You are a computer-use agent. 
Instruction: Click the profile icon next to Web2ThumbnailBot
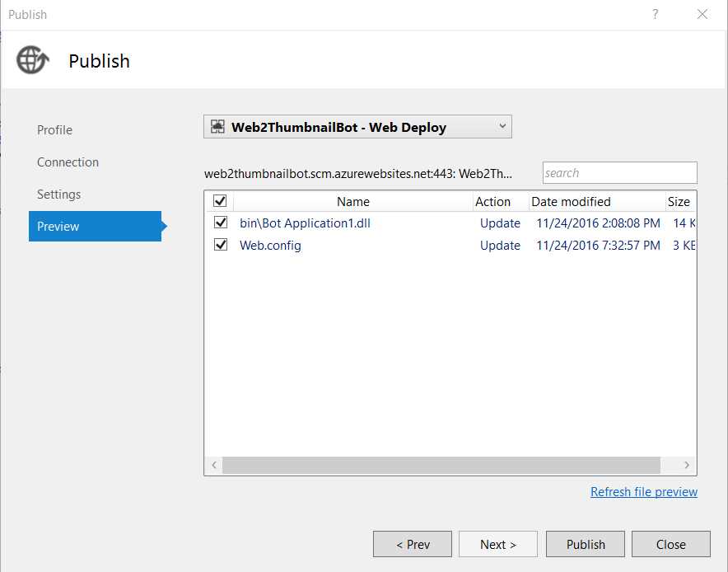click(x=217, y=127)
